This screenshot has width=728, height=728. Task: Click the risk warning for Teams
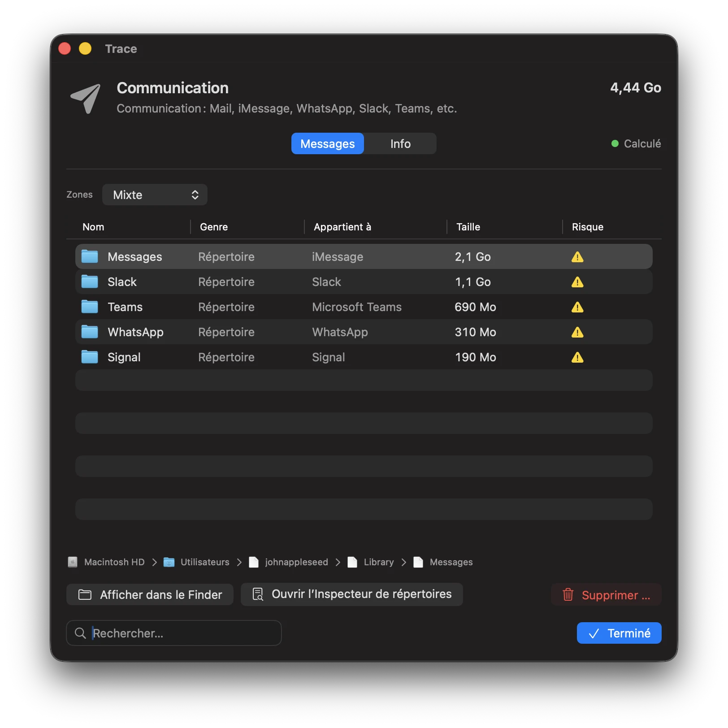click(577, 307)
